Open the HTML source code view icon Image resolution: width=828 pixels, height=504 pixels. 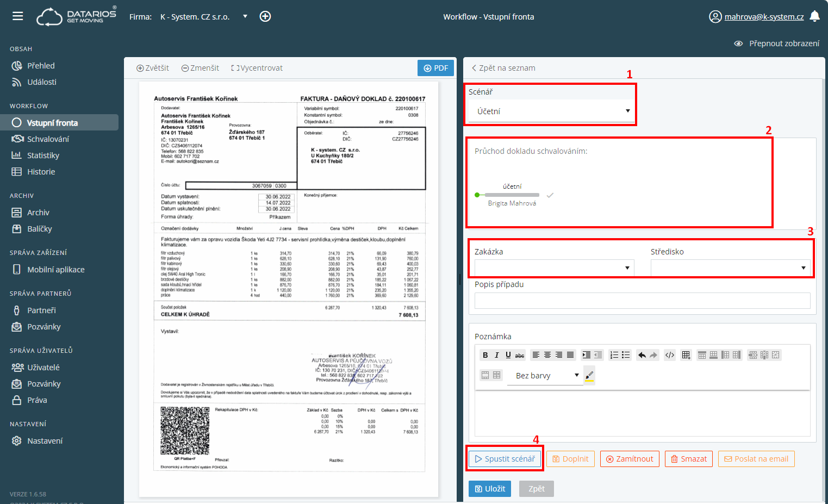click(x=670, y=355)
